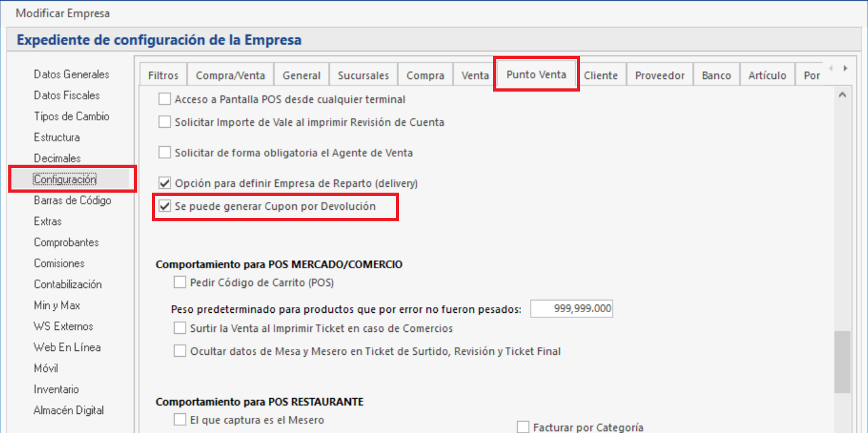Click scrollbar up arrow in settings panel

[843, 95]
